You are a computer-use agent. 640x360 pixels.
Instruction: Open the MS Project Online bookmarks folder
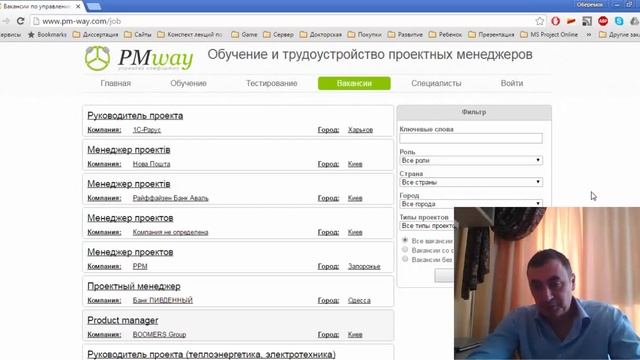(549, 35)
